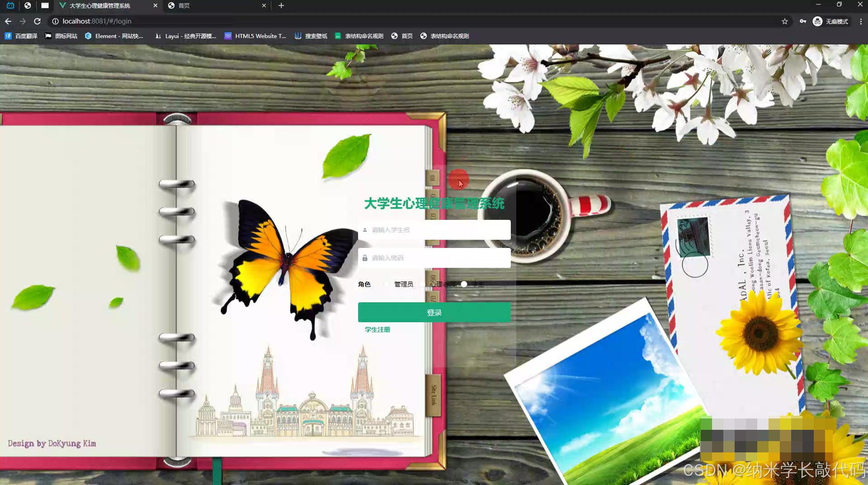The image size is (868, 485).
Task: Open the 首页 bookmark in bookmarks bar
Action: click(402, 36)
